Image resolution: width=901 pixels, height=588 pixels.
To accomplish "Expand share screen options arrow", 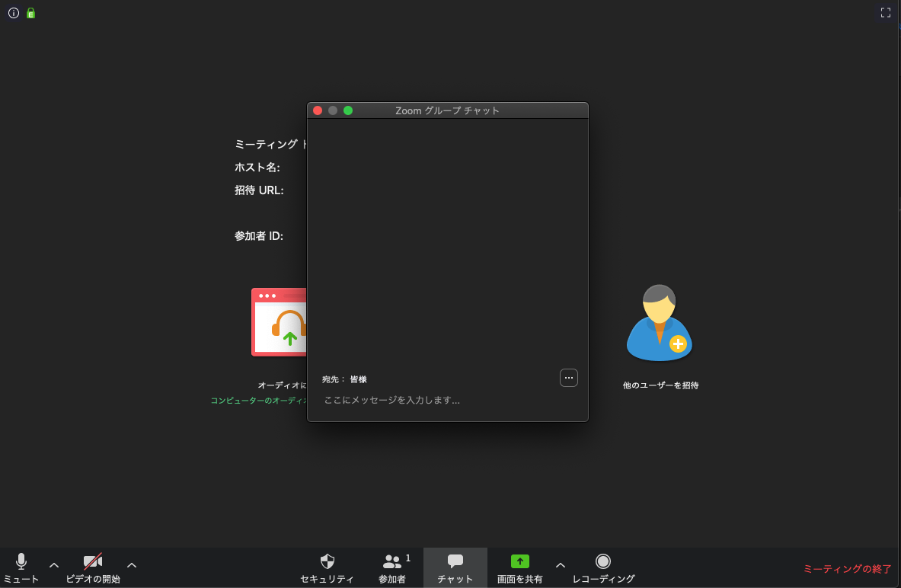I will click(561, 565).
